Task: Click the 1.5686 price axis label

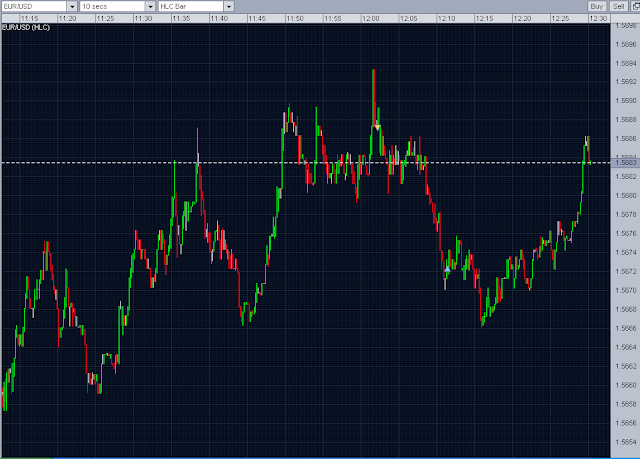Action: pyautogui.click(x=626, y=138)
